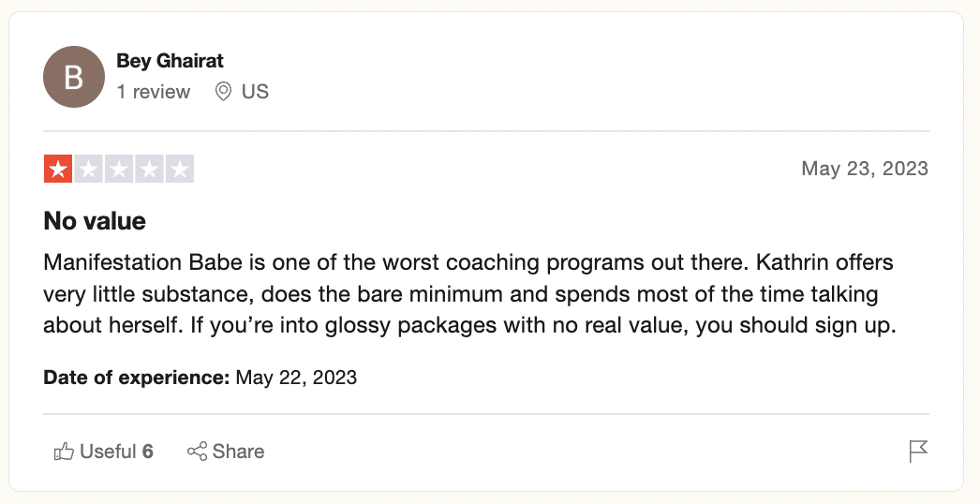
Task: Click the second grey star
Action: [89, 169]
